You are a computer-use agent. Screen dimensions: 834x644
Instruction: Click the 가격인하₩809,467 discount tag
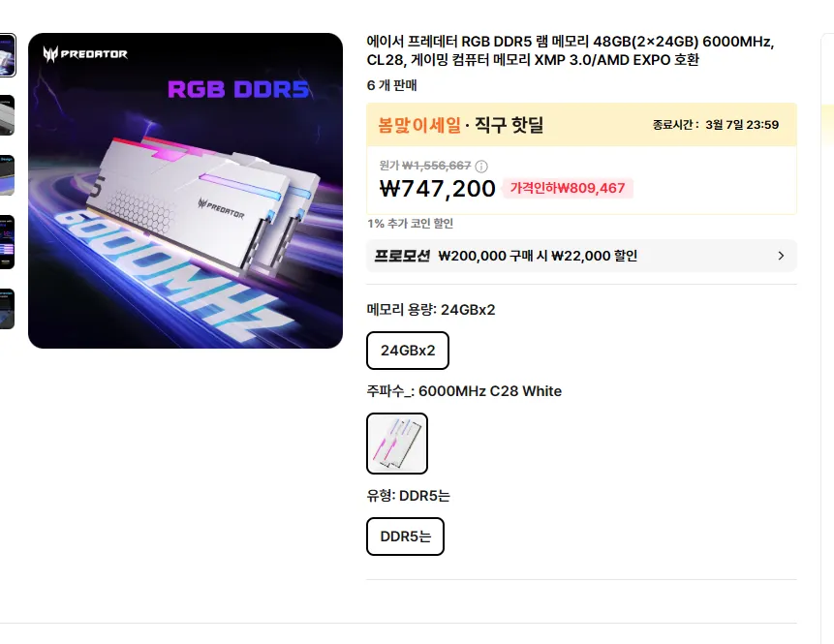[x=567, y=189]
